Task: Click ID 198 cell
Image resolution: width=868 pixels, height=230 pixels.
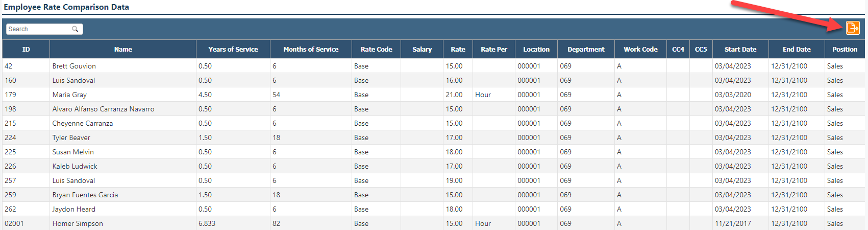Action: pos(26,109)
